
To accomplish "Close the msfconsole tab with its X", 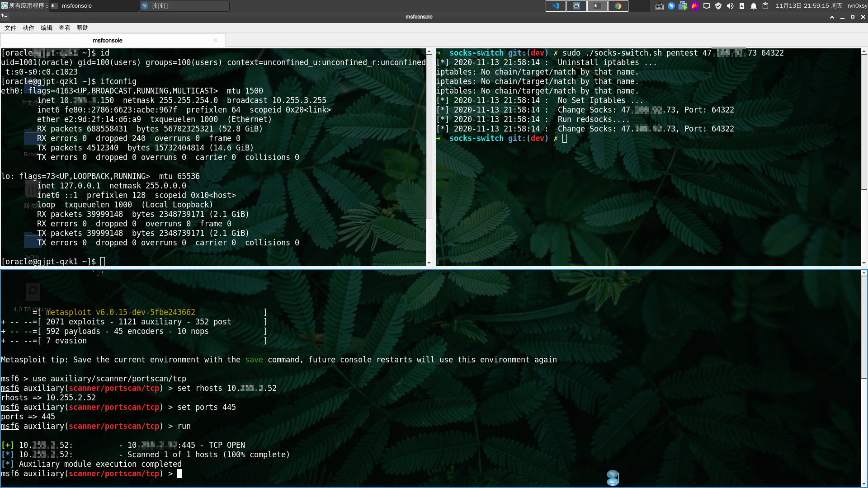I will [x=216, y=41].
